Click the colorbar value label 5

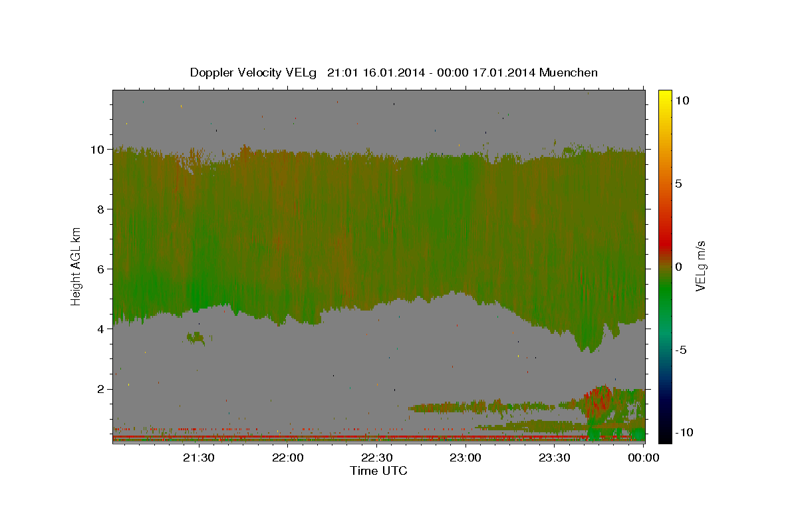pyautogui.click(x=679, y=184)
